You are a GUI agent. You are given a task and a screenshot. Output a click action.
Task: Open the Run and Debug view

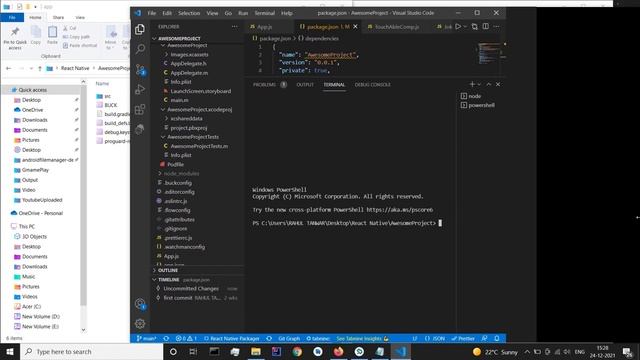pos(140,89)
